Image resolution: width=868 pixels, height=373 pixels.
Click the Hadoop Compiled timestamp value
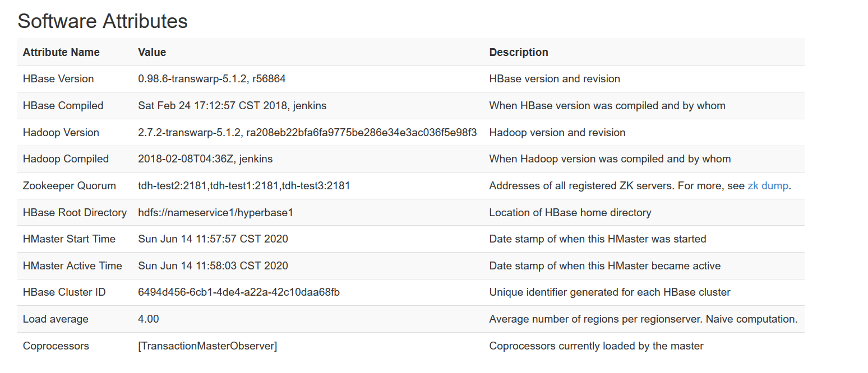point(205,159)
